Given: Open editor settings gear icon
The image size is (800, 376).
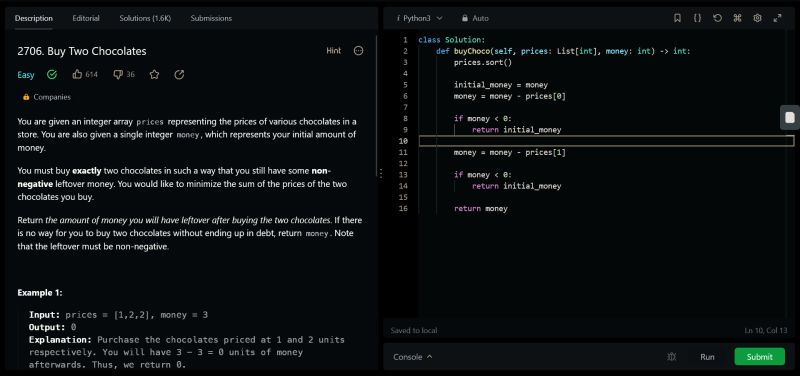Looking at the screenshot, I should pyautogui.click(x=757, y=18).
